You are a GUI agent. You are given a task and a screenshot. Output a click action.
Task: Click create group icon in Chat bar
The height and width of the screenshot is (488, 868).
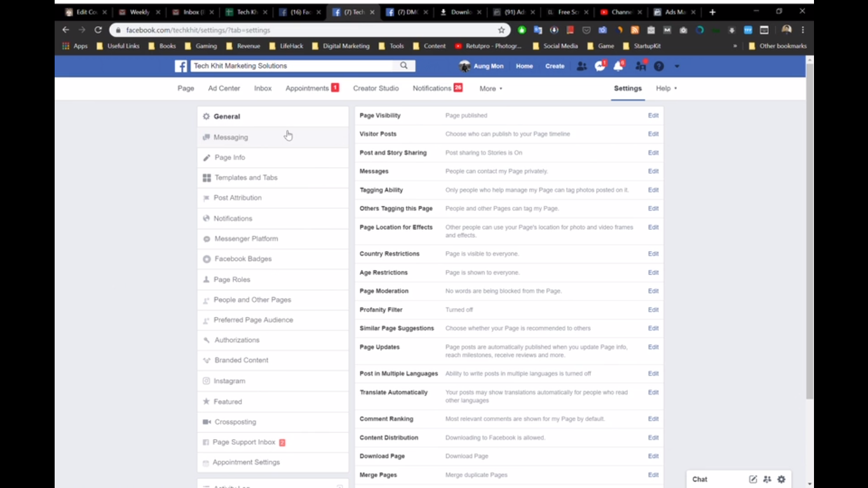click(767, 479)
